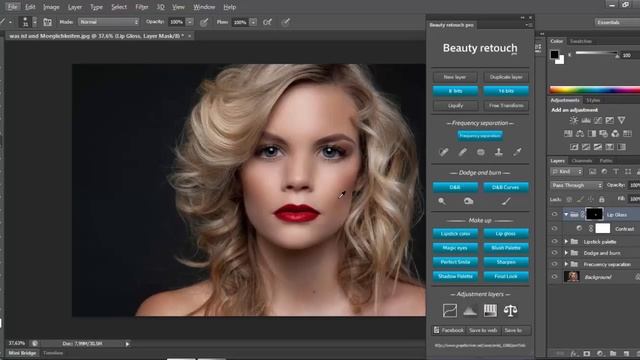This screenshot has height=360, width=640.
Task: Select the healing brush icon under Frequency separation
Action: [x=444, y=152]
